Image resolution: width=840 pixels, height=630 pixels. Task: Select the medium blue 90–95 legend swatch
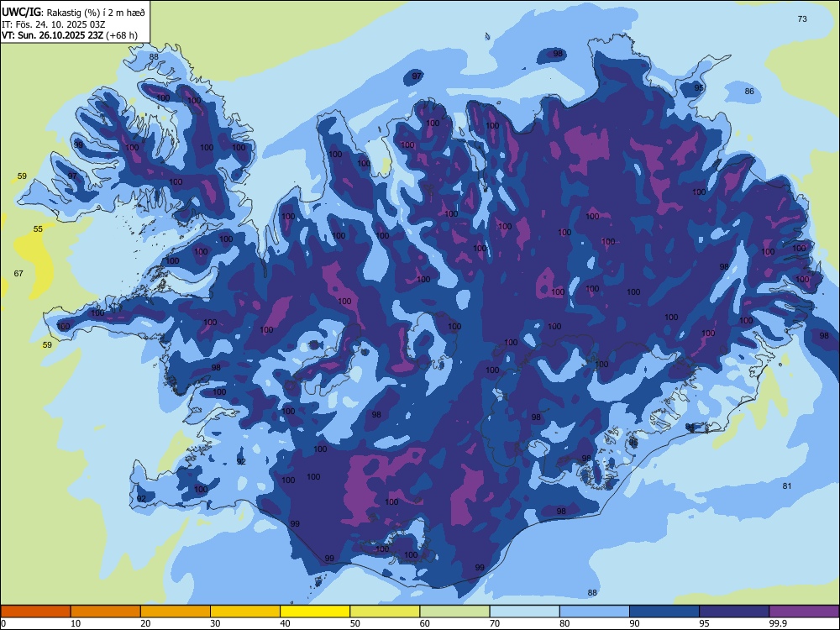(x=664, y=612)
